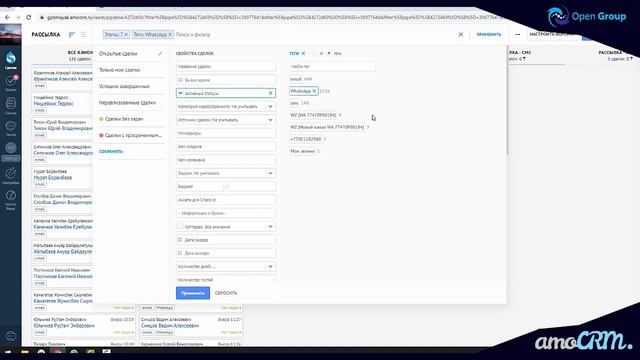Image resolution: width=640 pixels, height=360 pixels.
Task: Click the Сохранить link
Action: 111,151
